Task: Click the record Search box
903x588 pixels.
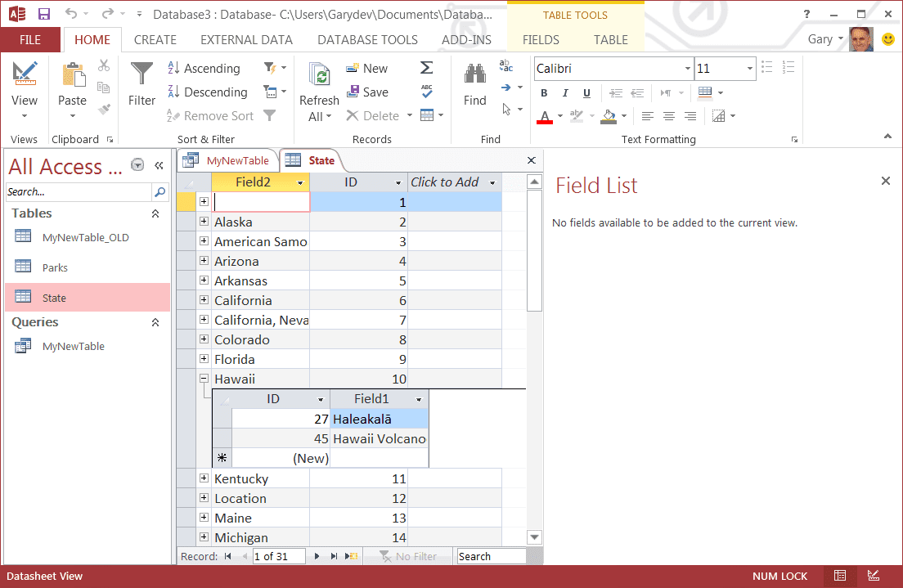Action: pos(491,555)
